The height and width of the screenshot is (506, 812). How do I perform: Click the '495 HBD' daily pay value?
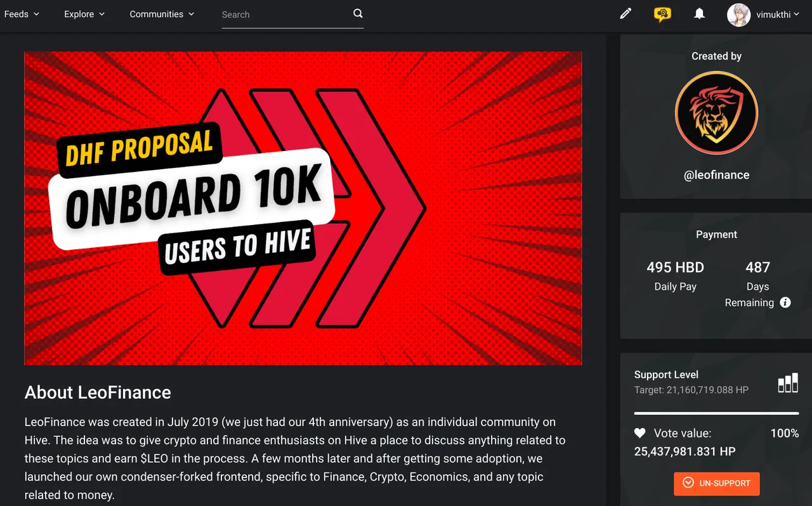coord(675,268)
